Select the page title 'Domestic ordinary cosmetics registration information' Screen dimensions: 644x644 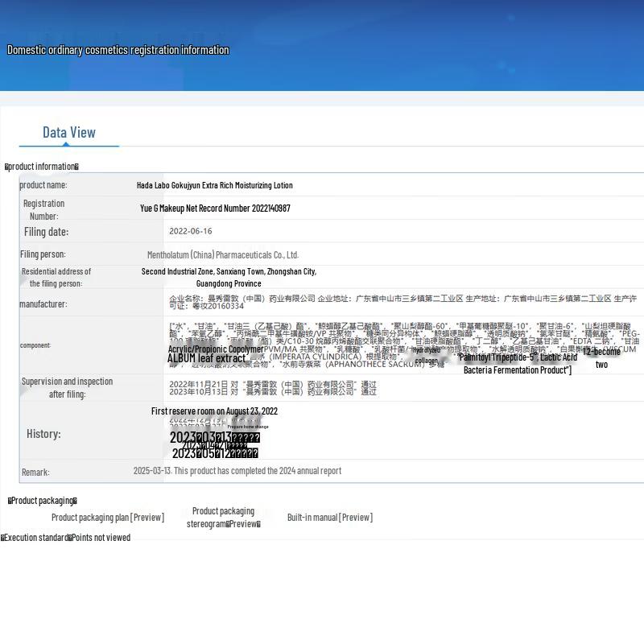click(x=118, y=50)
